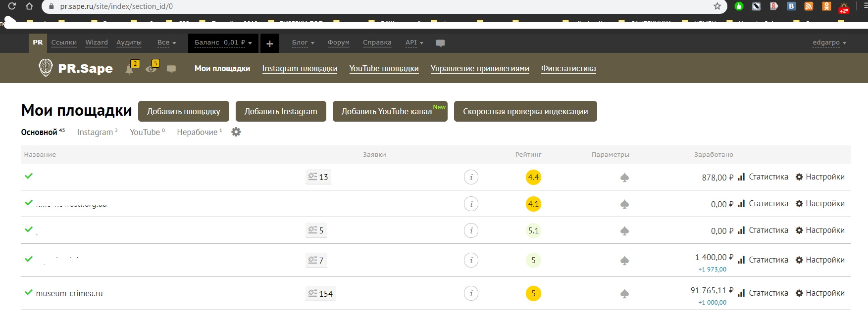Open Статистика for museum-crimea.ru
The image size is (868, 315).
coord(763,293)
